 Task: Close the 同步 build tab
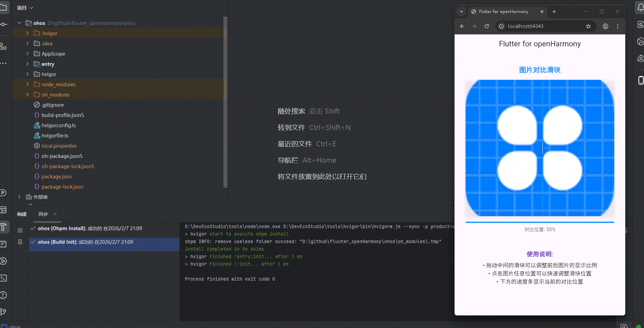click(55, 214)
